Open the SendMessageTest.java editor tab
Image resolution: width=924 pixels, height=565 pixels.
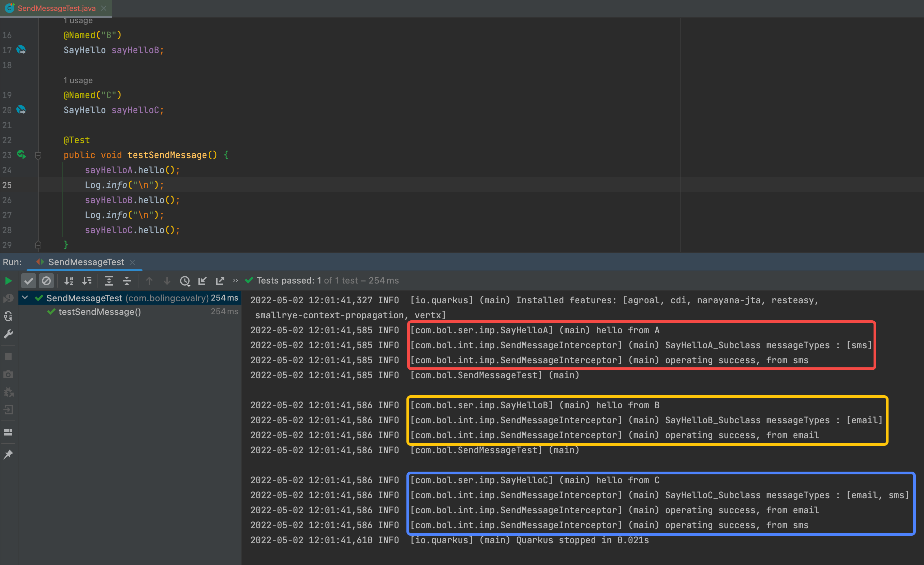[56, 8]
